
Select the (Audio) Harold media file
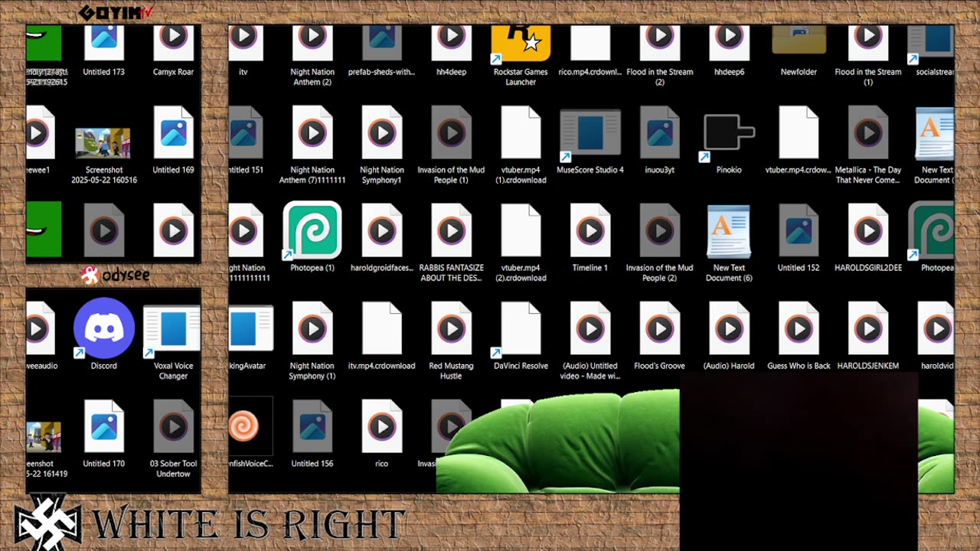(729, 328)
